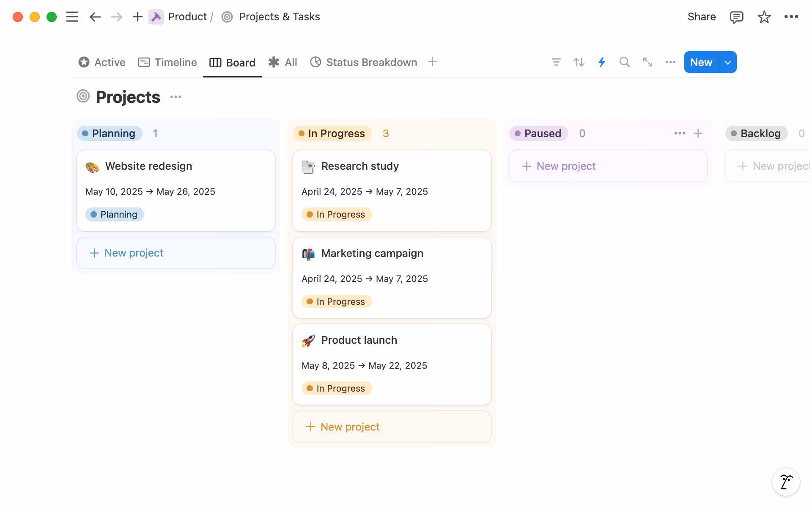Click the sort icon in the toolbar

(579, 62)
